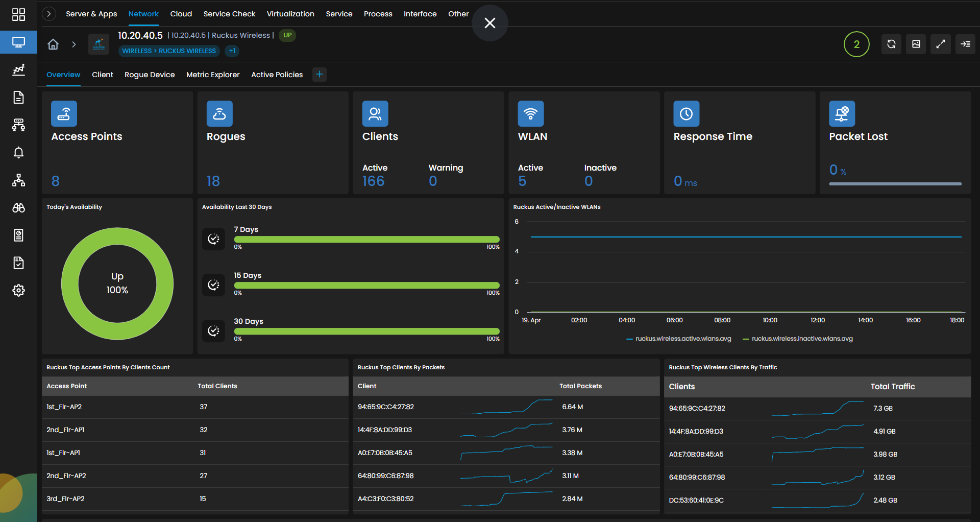Open settings gear in left sidebar
Image resolution: width=980 pixels, height=522 pixels.
18,290
